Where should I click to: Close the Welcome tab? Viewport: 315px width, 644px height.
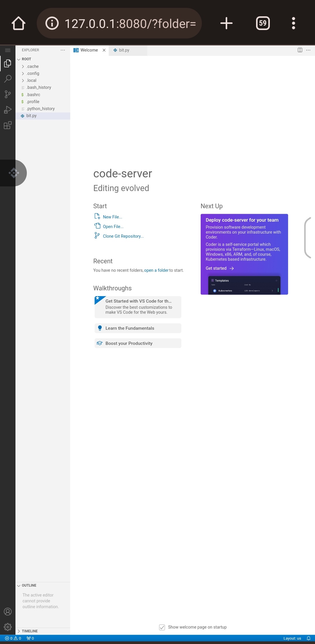pyautogui.click(x=104, y=50)
